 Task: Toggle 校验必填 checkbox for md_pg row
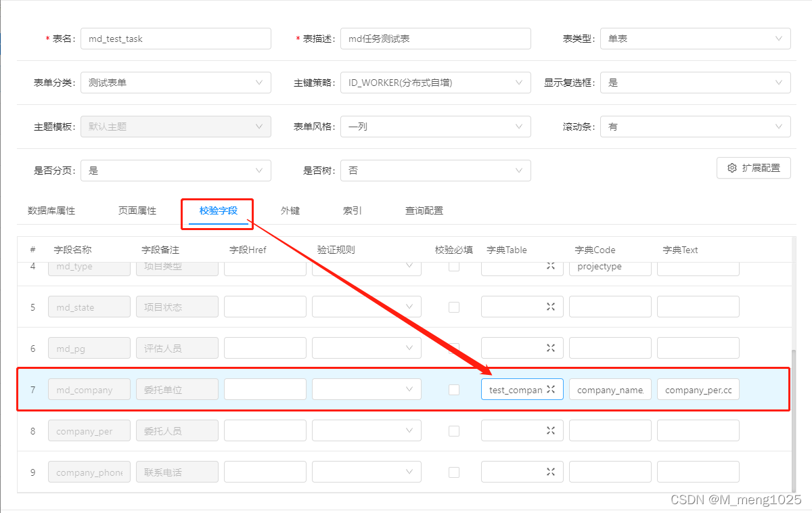coord(454,349)
